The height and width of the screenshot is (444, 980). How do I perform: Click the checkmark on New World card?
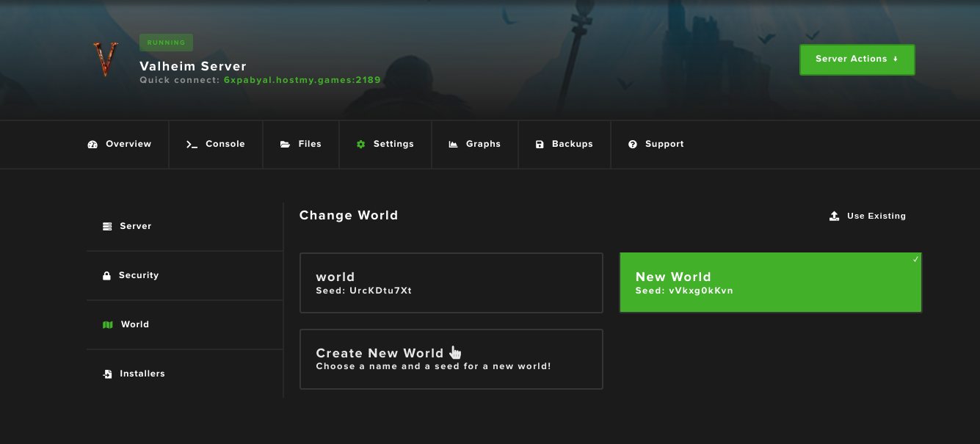(x=915, y=259)
